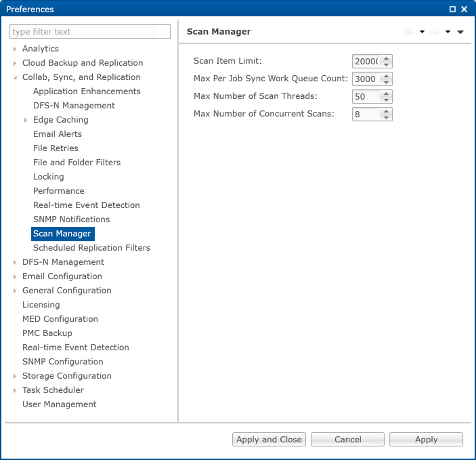Click the Apply and Close button

point(269,440)
